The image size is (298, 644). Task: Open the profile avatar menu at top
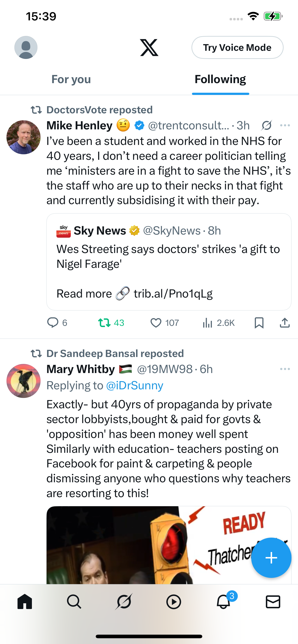point(26,47)
